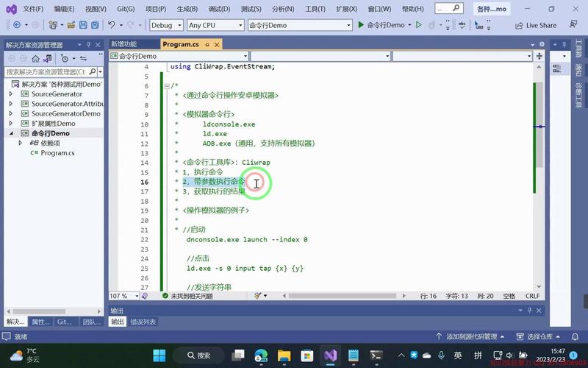Click 选择仓库 in the status bar
This screenshot has width=588, height=368.
543,336
